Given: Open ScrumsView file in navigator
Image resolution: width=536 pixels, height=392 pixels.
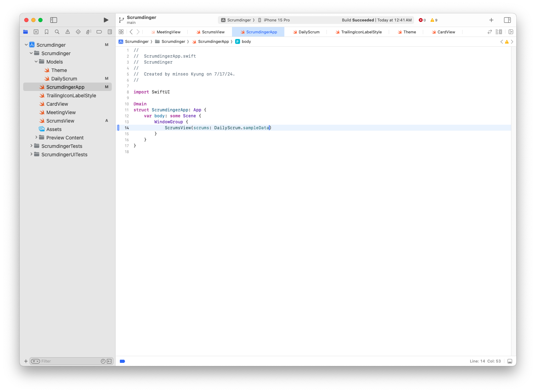Looking at the screenshot, I should (x=67, y=121).
